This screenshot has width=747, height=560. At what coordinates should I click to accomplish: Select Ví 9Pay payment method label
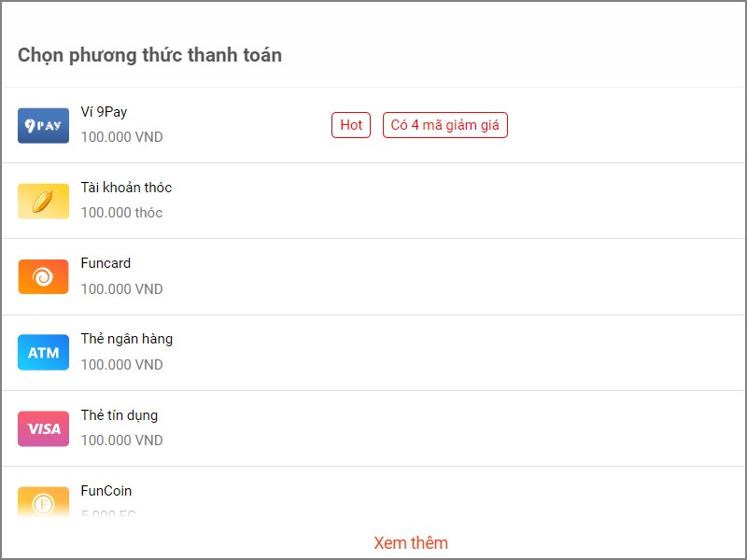coord(104,112)
